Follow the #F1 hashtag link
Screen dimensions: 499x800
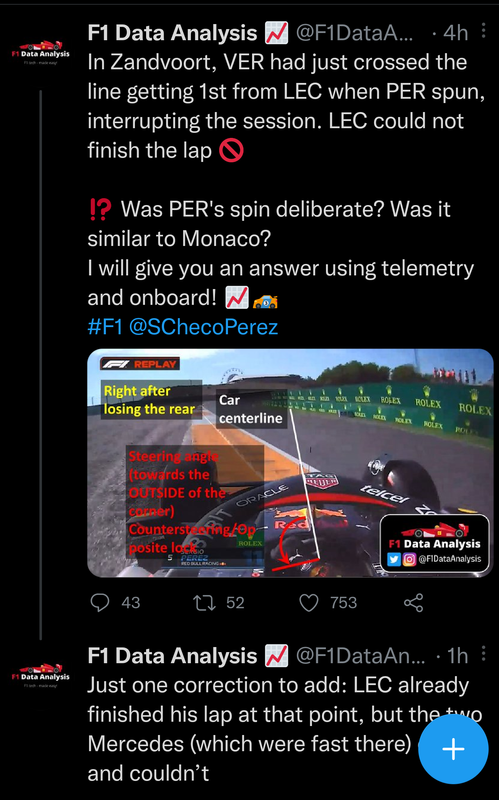click(x=105, y=327)
